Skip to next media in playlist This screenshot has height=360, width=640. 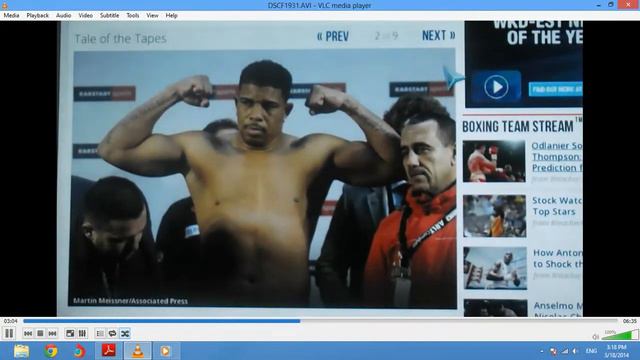[x=52, y=333]
